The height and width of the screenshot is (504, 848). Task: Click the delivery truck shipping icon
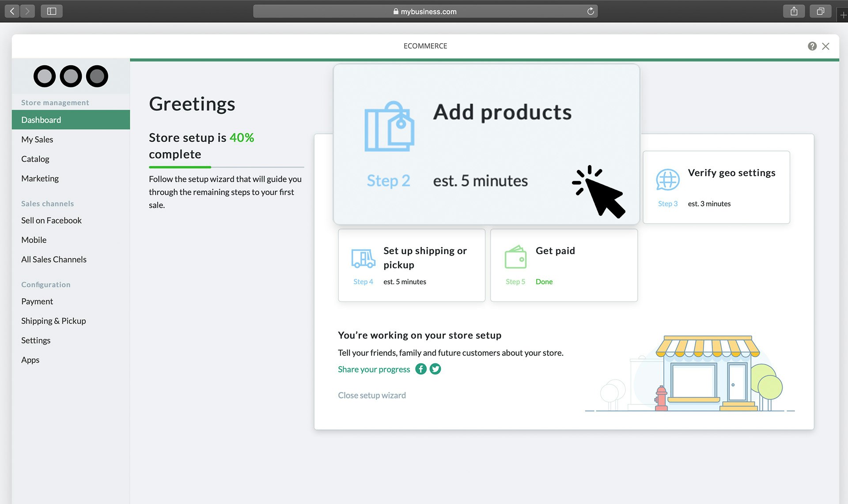[363, 259]
